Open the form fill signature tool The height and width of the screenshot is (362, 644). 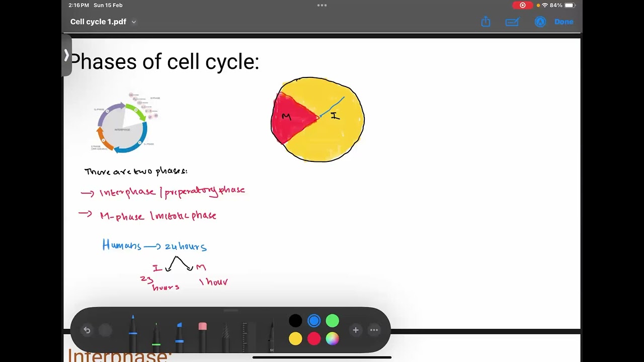pyautogui.click(x=512, y=22)
